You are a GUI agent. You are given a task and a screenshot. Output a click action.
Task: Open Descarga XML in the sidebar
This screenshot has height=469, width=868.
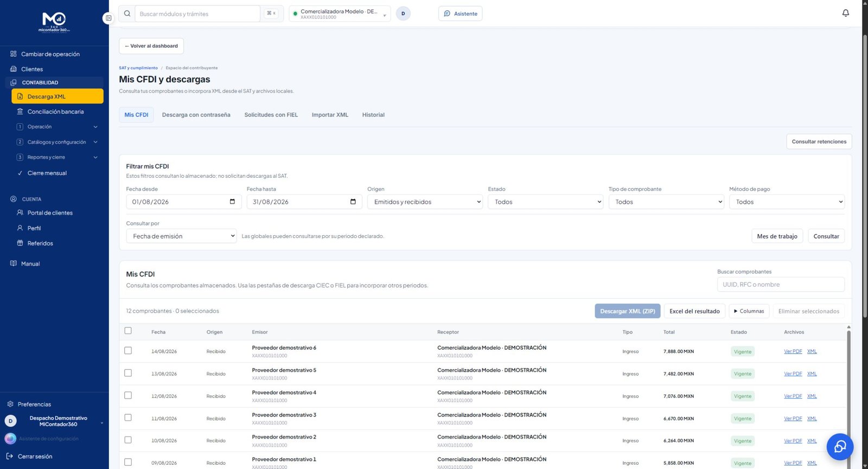click(58, 97)
